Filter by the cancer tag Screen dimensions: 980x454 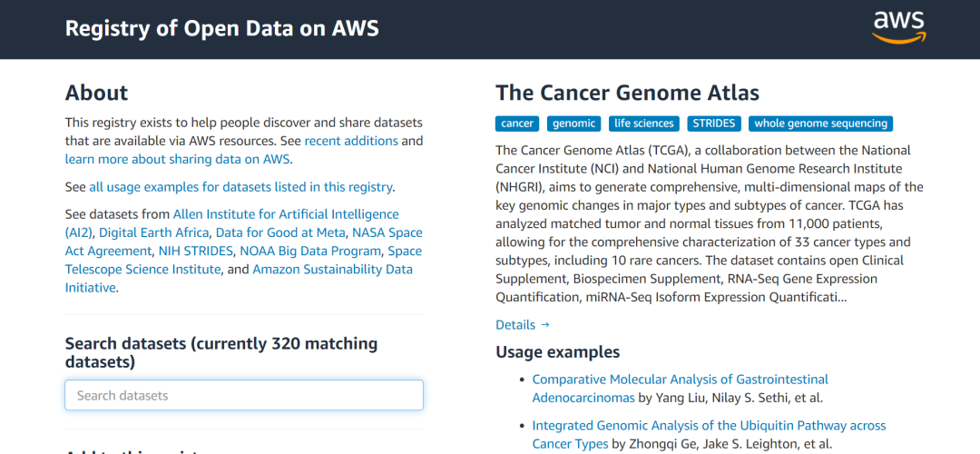coord(517,123)
